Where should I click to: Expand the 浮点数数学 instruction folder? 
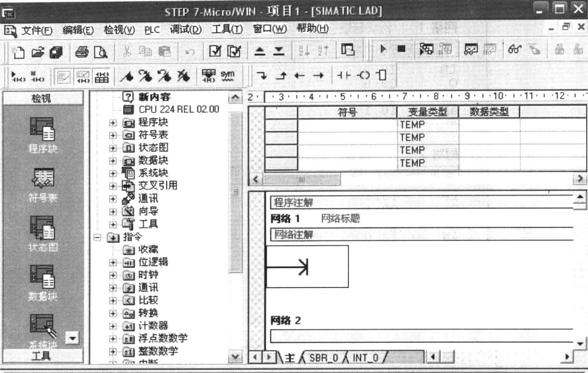tap(112, 339)
